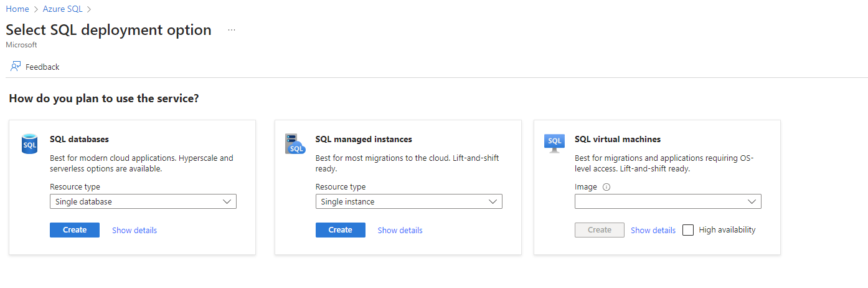
Task: Create a SQL database
Action: click(75, 230)
